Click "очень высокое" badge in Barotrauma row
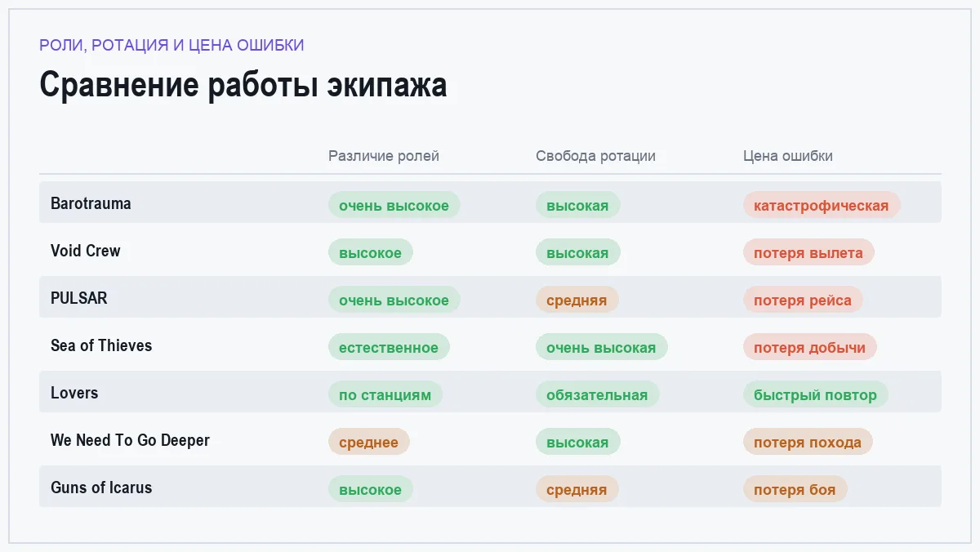 click(394, 205)
